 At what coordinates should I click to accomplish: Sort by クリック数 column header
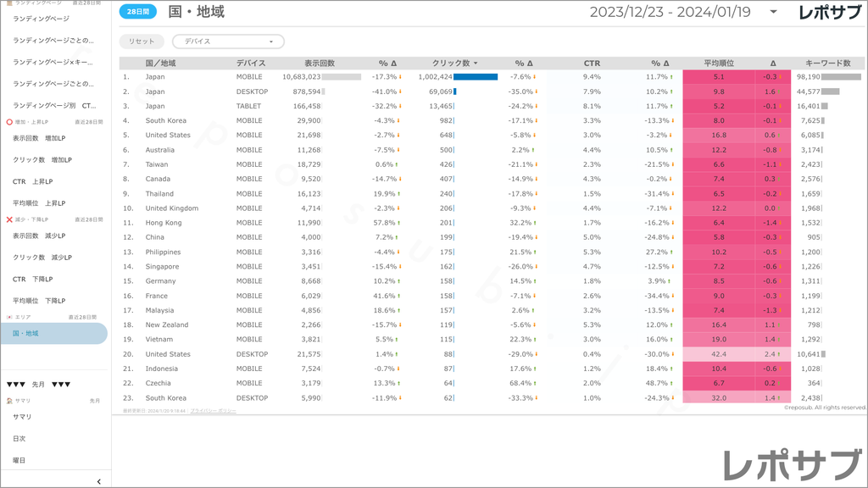[x=454, y=64]
